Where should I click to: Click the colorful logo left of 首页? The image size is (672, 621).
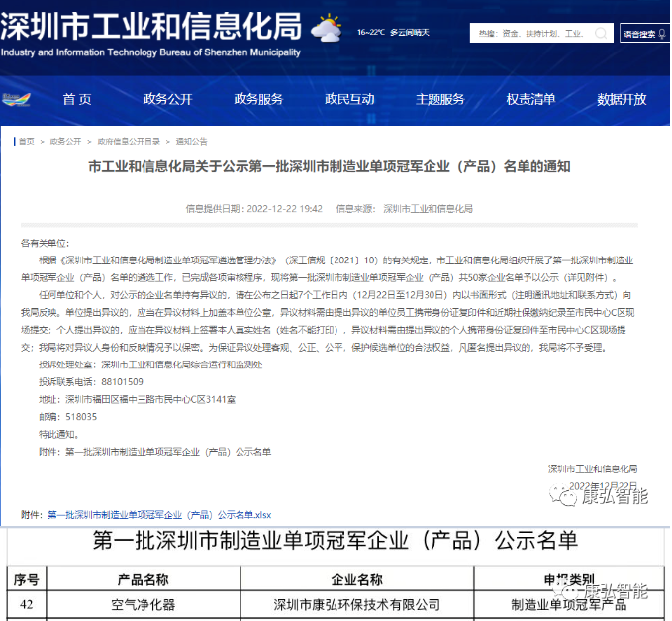pyautogui.click(x=16, y=99)
